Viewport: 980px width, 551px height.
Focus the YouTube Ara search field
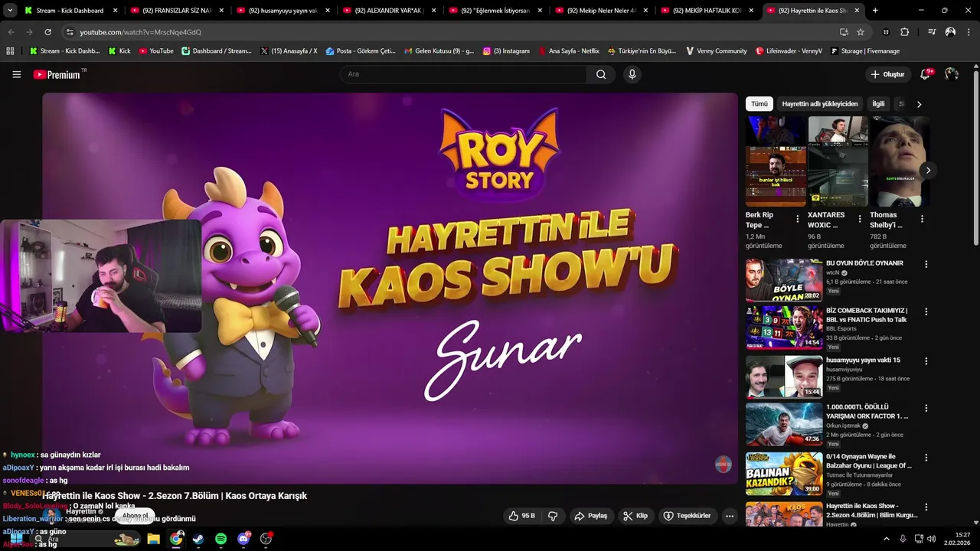point(463,74)
